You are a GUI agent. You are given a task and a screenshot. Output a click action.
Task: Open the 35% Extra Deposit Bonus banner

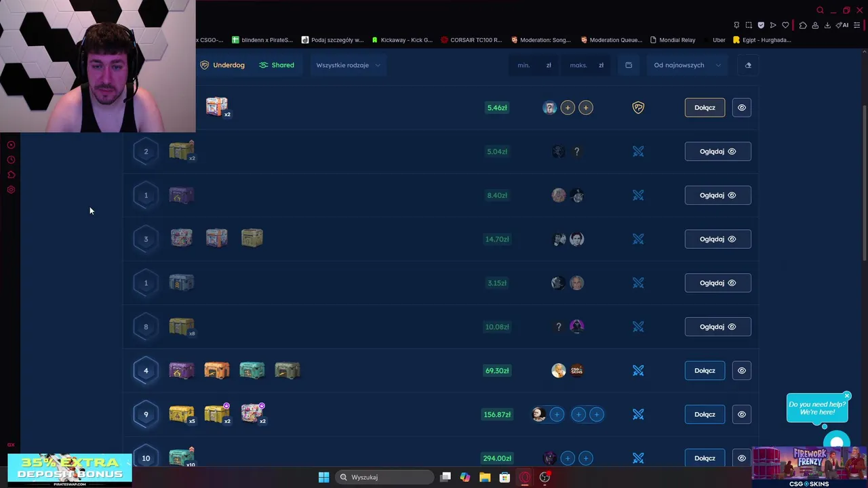[70, 470]
